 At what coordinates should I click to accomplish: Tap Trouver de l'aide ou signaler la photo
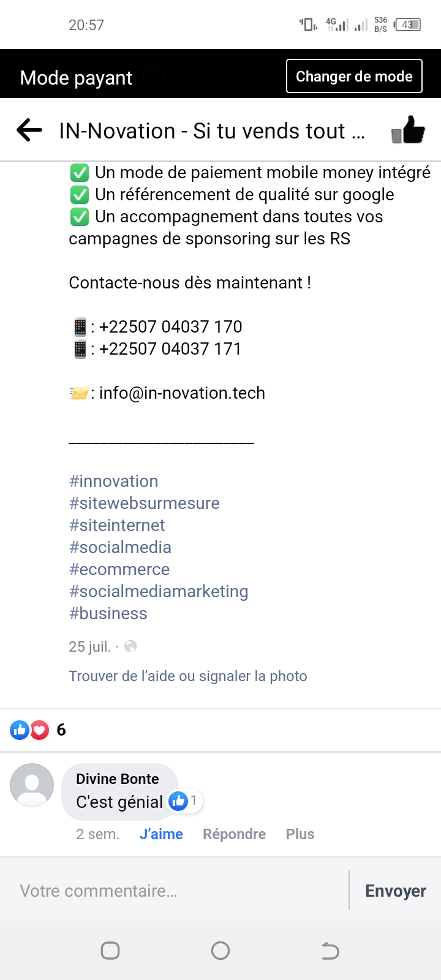click(x=188, y=676)
